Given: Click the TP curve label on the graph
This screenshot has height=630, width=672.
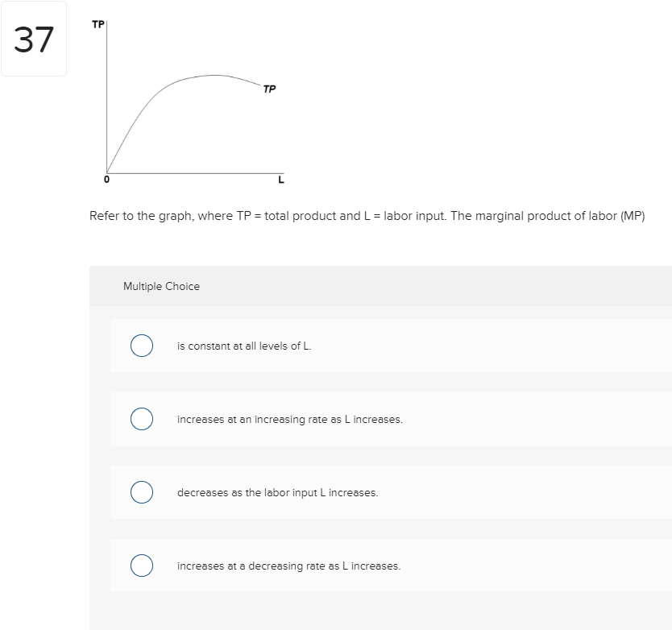Looking at the screenshot, I should tap(269, 89).
